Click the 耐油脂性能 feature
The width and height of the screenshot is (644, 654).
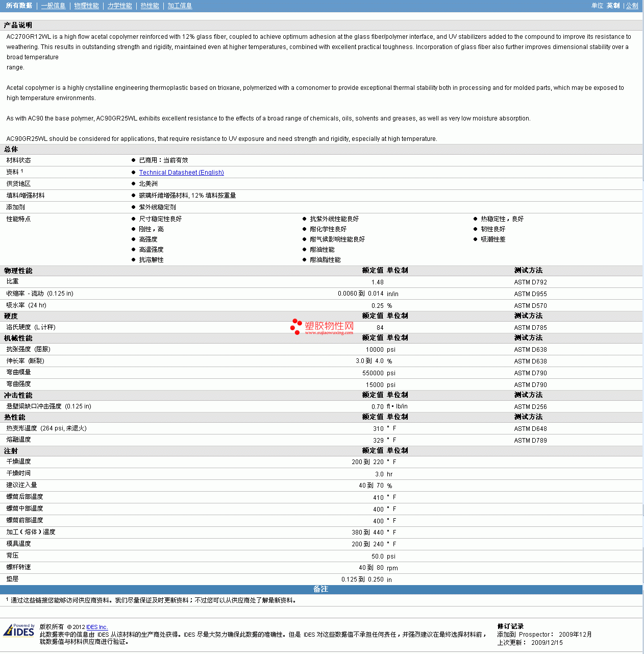(325, 260)
